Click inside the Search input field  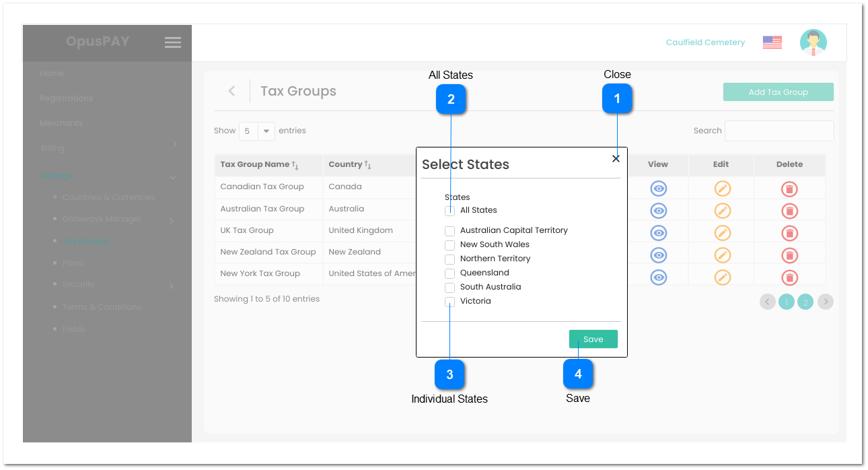(x=779, y=131)
